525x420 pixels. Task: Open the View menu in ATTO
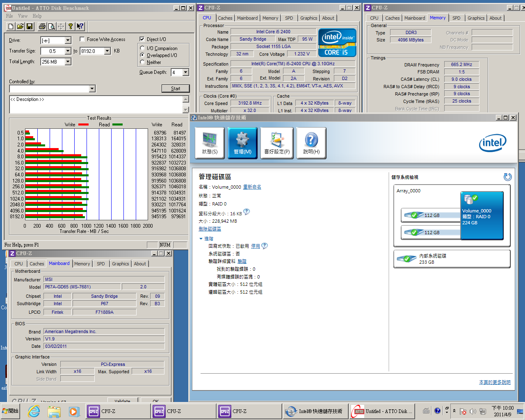pyautogui.click(x=23, y=16)
